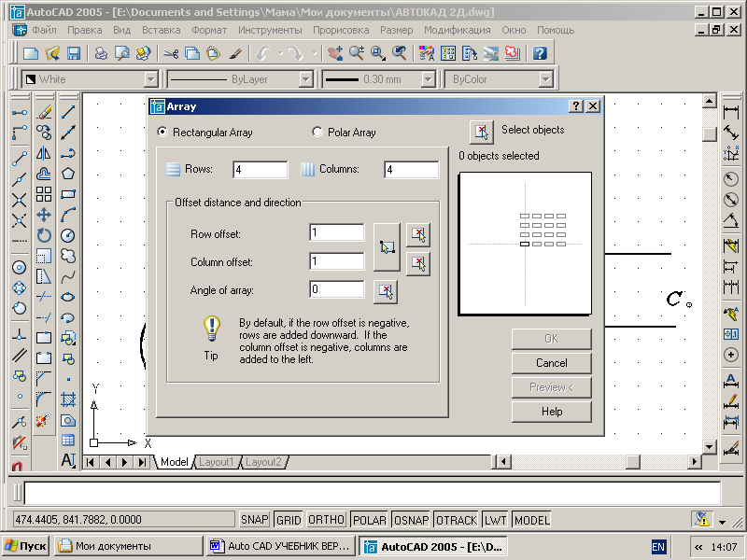Image resolution: width=747 pixels, height=560 pixels.
Task: Open the 0.30 mm lineweight dropdown
Action: tap(429, 79)
